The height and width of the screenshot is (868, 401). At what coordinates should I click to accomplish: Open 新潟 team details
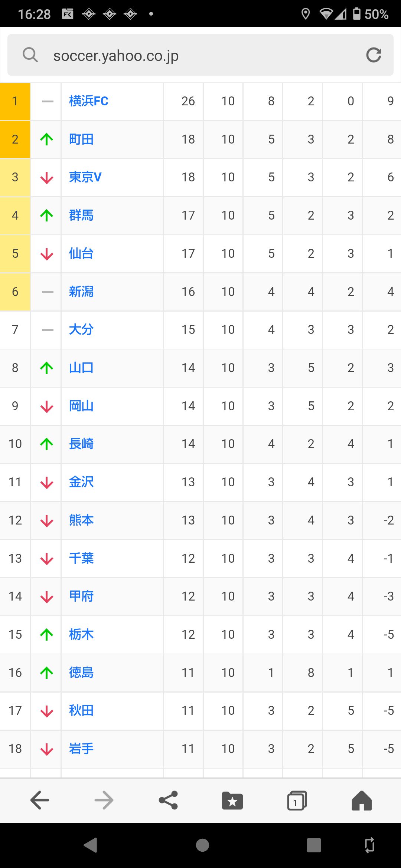click(x=81, y=292)
